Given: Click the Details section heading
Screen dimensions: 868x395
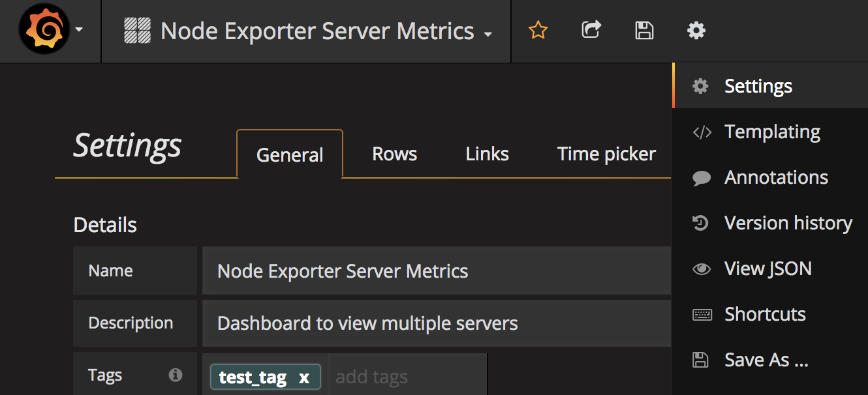Looking at the screenshot, I should tap(105, 225).
